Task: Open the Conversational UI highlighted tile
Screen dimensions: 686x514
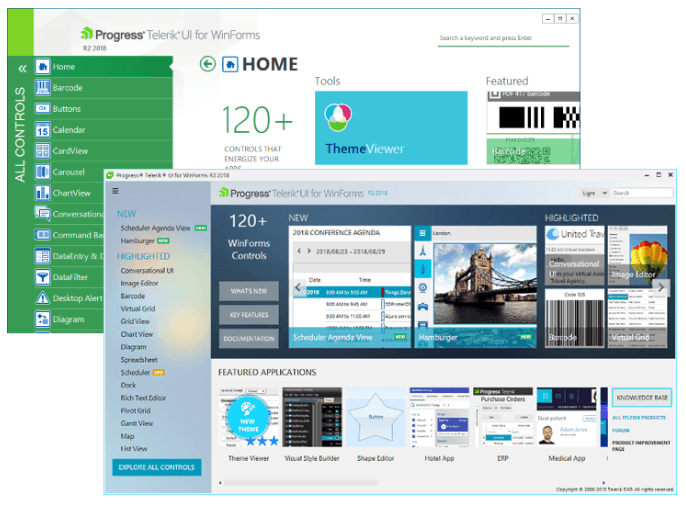Action: click(574, 255)
